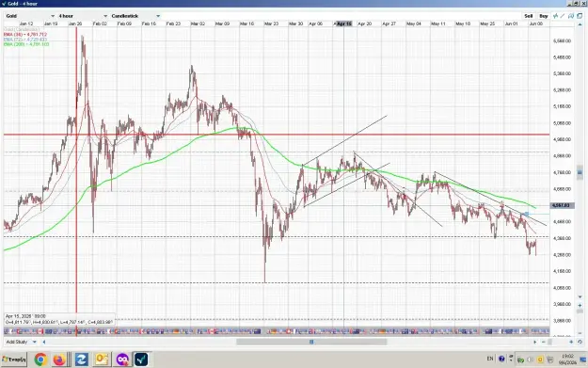Open the blue arrows app in taskbar
The image size is (588, 368).
tap(81, 360)
